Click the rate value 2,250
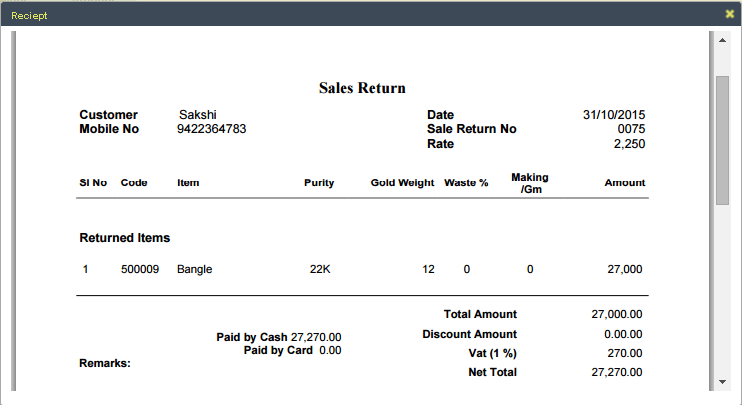742x405 pixels. [629, 144]
